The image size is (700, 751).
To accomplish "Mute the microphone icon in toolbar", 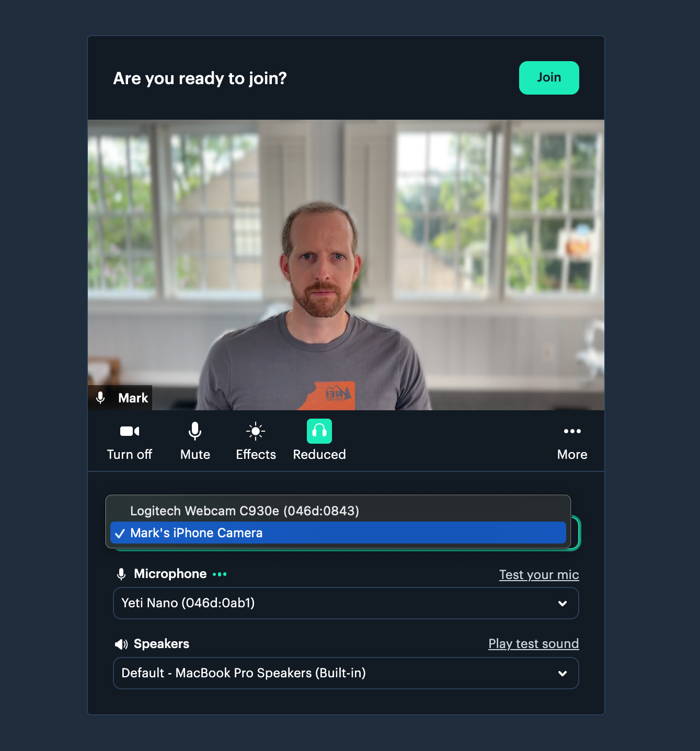I will [195, 431].
